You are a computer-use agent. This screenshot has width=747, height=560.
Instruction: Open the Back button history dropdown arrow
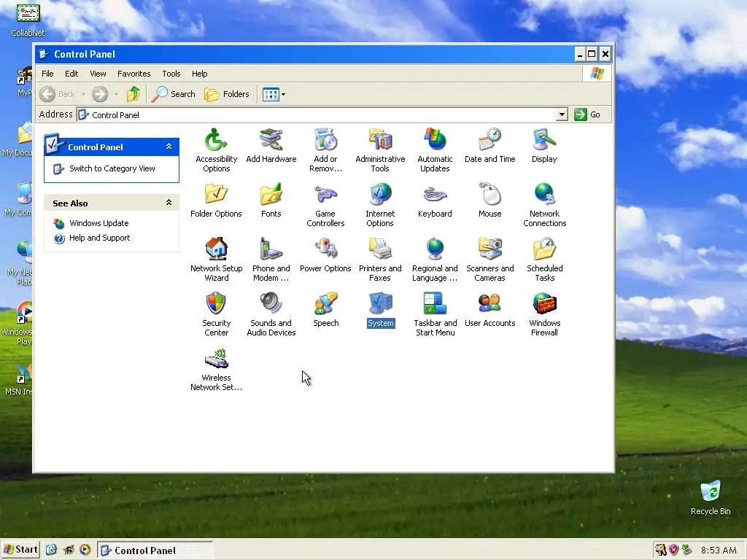[x=83, y=94]
